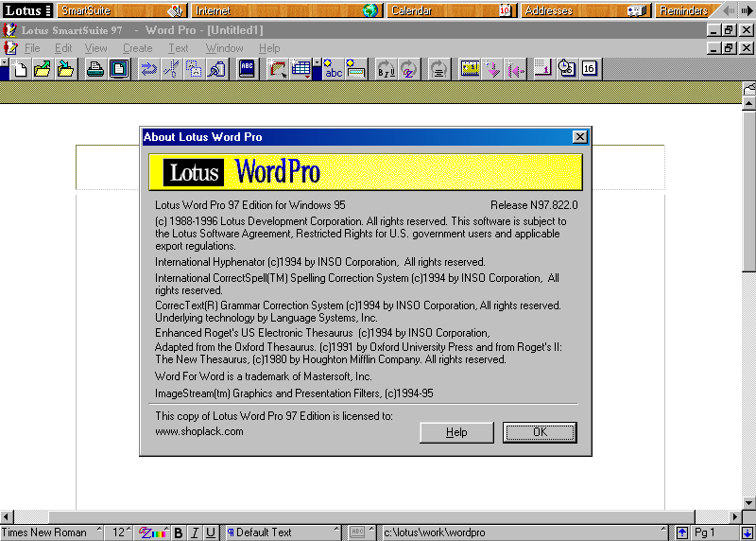Image resolution: width=756 pixels, height=541 pixels.
Task: Create a new document via toolbar icon
Action: pyautogui.click(x=20, y=69)
